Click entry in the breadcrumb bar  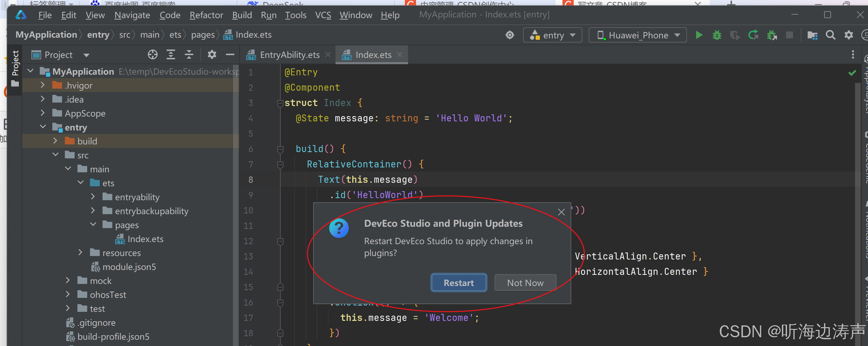point(98,35)
